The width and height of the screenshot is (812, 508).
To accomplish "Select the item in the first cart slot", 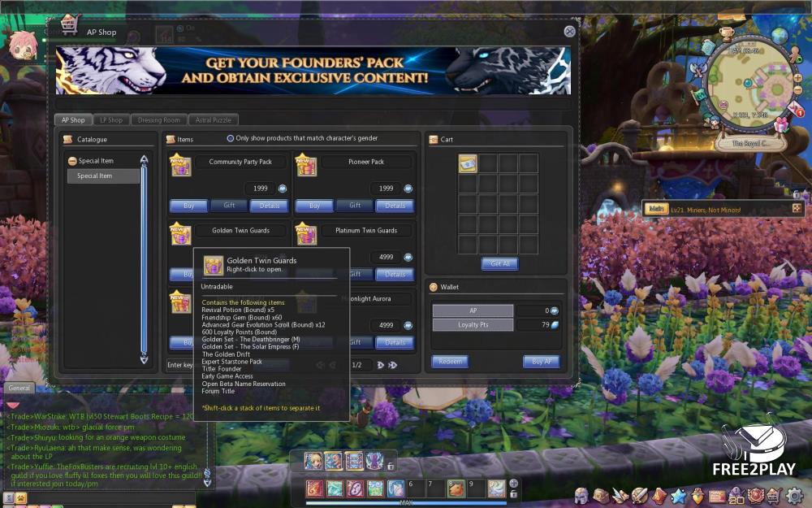I will pyautogui.click(x=468, y=163).
